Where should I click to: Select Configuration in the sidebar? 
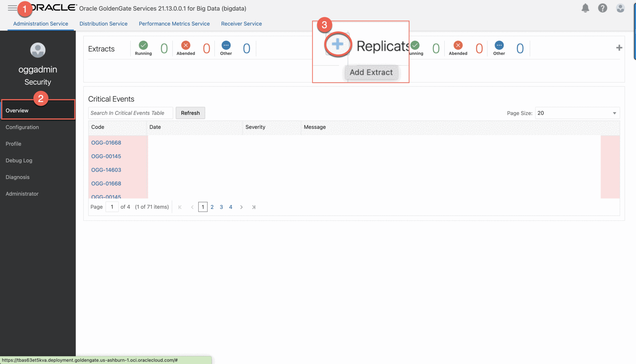tap(22, 127)
